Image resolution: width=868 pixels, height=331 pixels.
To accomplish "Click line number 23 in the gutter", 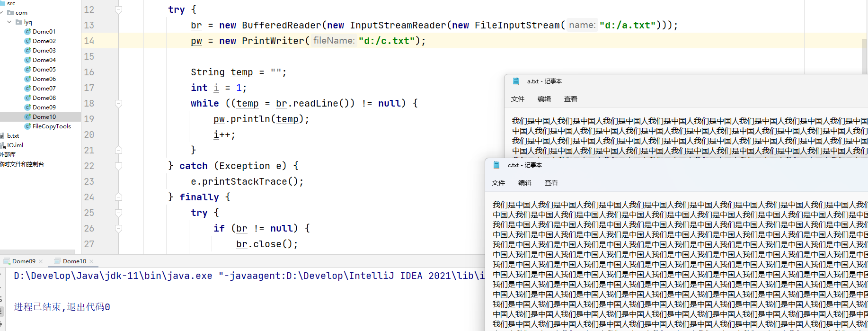I will click(89, 181).
